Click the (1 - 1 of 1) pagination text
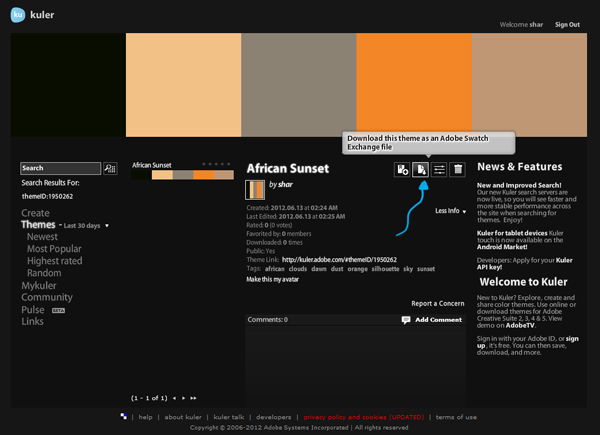600x435 pixels. 149,398
